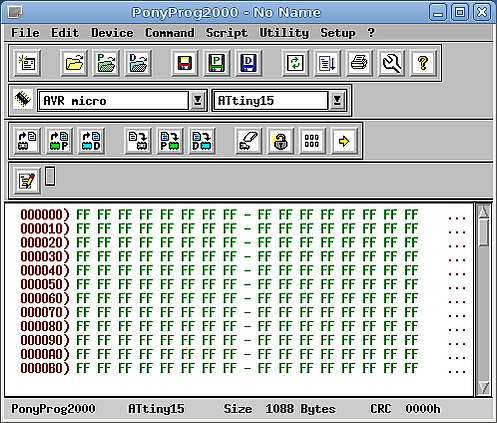Click address 000080) in the hex dump
Screen dimensions: 497x423
(45, 326)
